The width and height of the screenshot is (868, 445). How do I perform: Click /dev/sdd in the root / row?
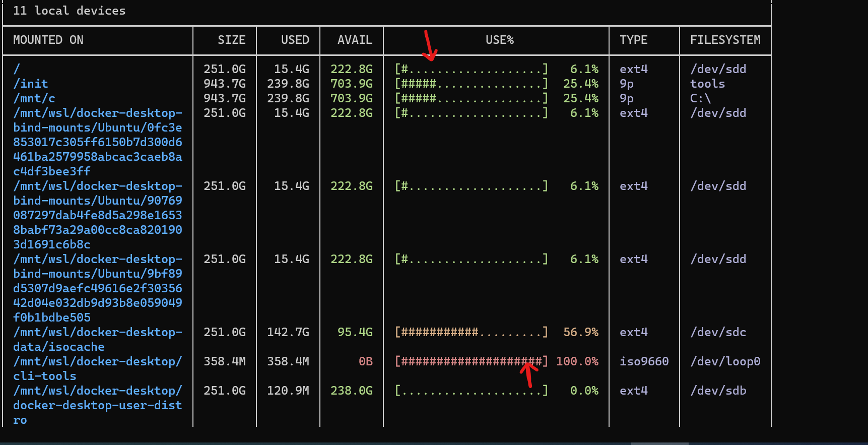click(718, 69)
